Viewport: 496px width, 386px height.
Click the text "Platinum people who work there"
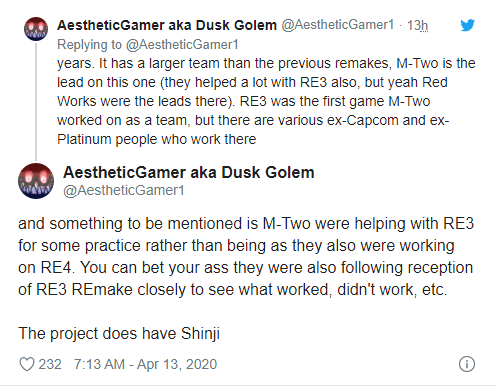pos(157,139)
